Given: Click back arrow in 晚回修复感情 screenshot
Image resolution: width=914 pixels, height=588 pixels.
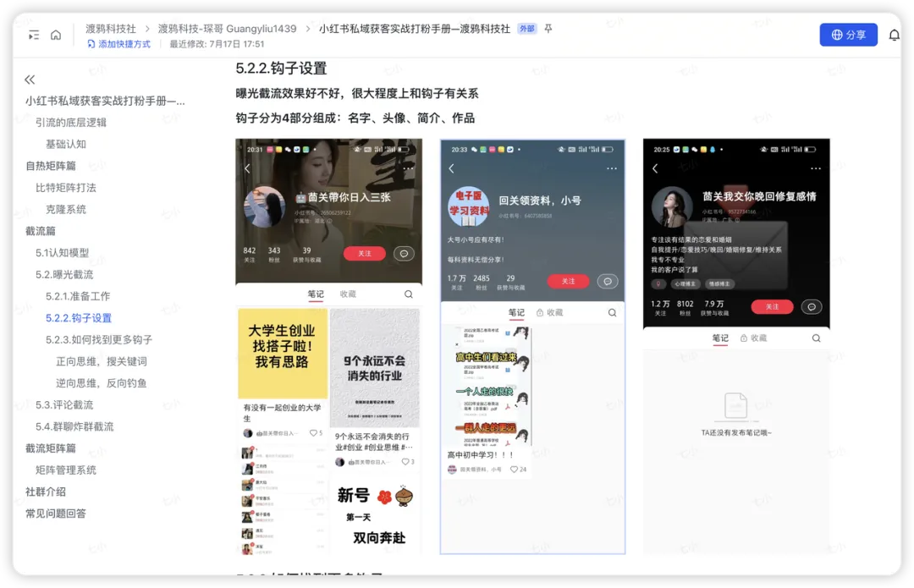Looking at the screenshot, I should pyautogui.click(x=655, y=168).
